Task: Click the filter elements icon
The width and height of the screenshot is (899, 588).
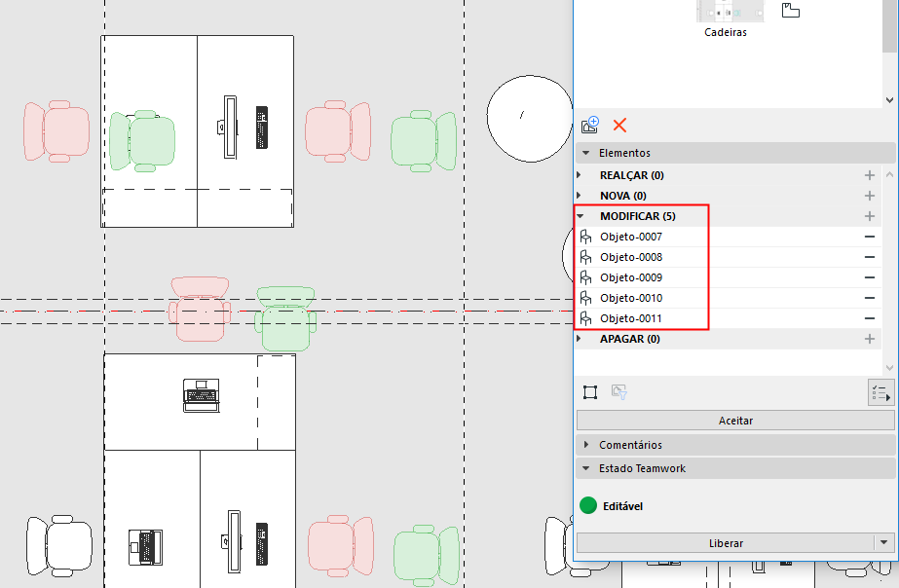Action: [619, 392]
